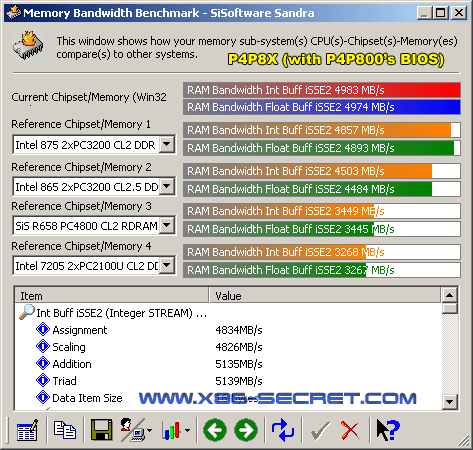The height and width of the screenshot is (450, 473).
Task: Click the Float Buff 3445 MB/s bar
Action: coord(322,229)
